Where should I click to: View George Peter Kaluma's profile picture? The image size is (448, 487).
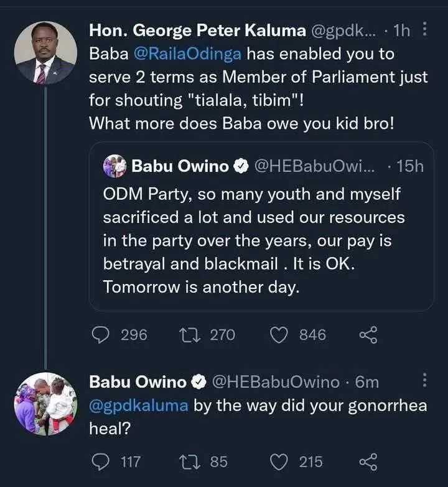point(45,54)
